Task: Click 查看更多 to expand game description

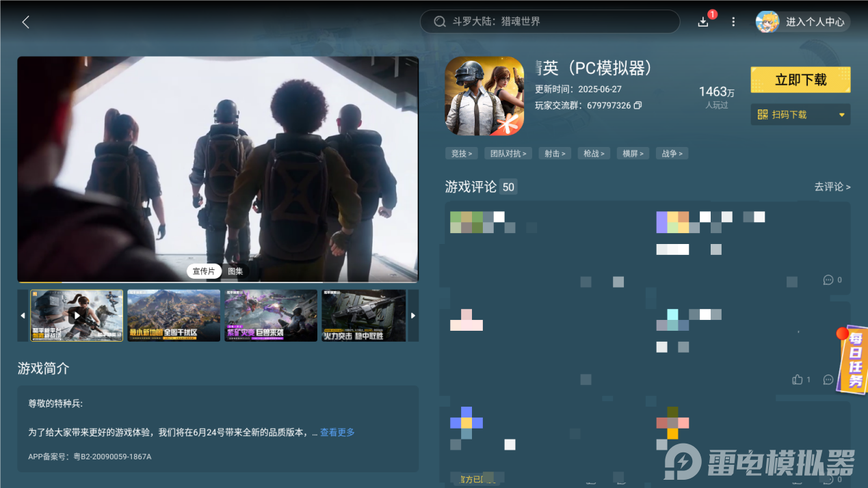Action: click(337, 432)
